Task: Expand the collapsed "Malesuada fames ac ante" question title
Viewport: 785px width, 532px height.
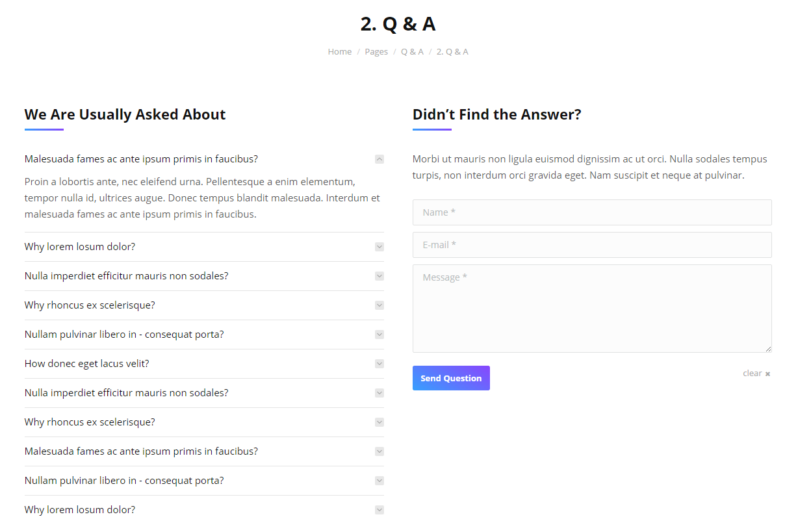Action: coord(141,451)
